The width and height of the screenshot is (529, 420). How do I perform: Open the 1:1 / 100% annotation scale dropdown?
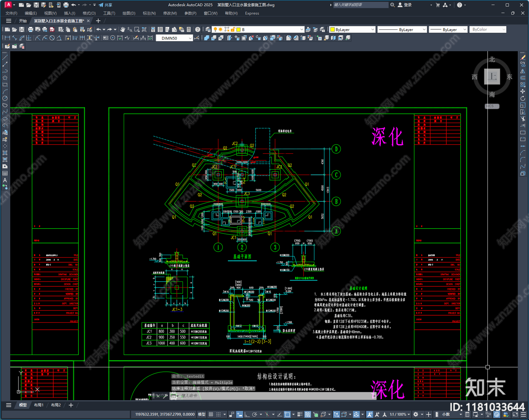pyautogui.click(x=400, y=414)
